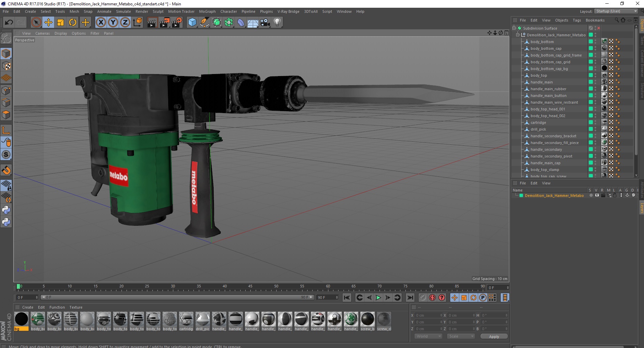Viewport: 644px width, 348px height.
Task: Open World coordinate system dropdown
Action: [428, 336]
